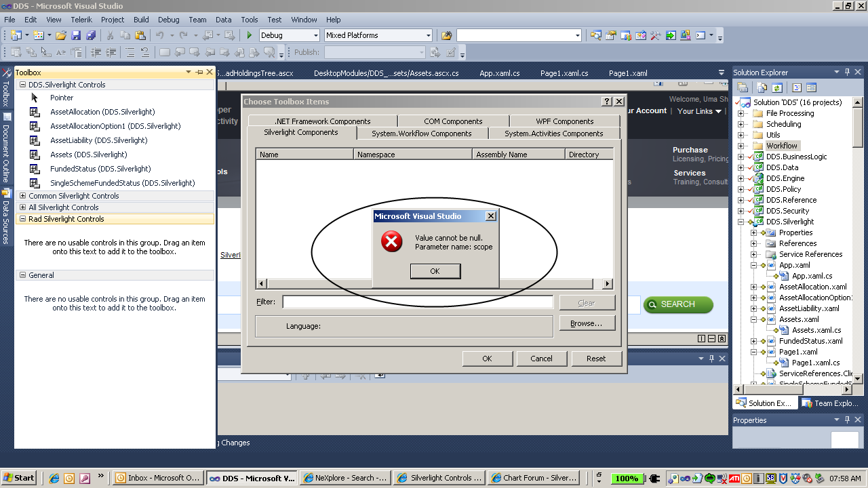The width and height of the screenshot is (868, 488).
Task: Switch to the System.Workflow Components tab
Action: click(422, 134)
